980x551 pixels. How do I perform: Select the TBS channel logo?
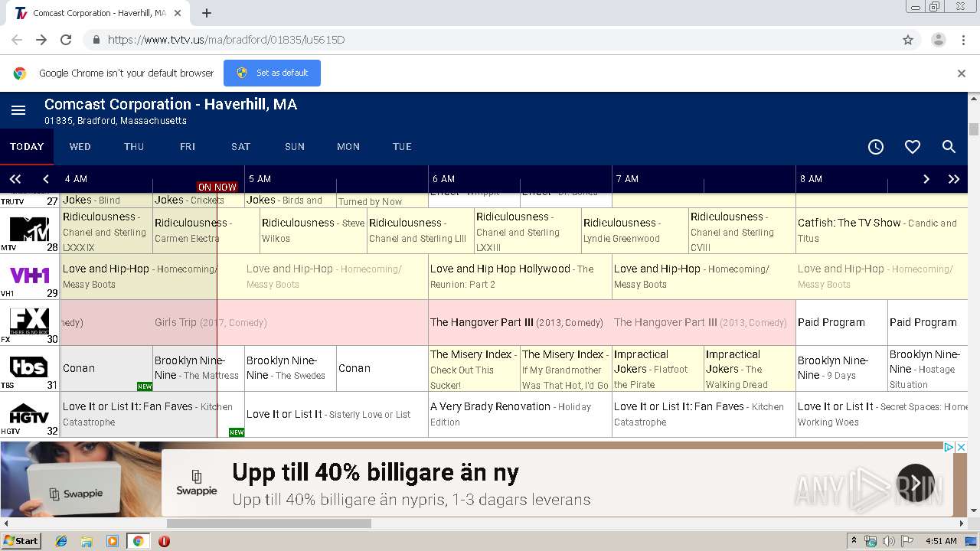(29, 368)
